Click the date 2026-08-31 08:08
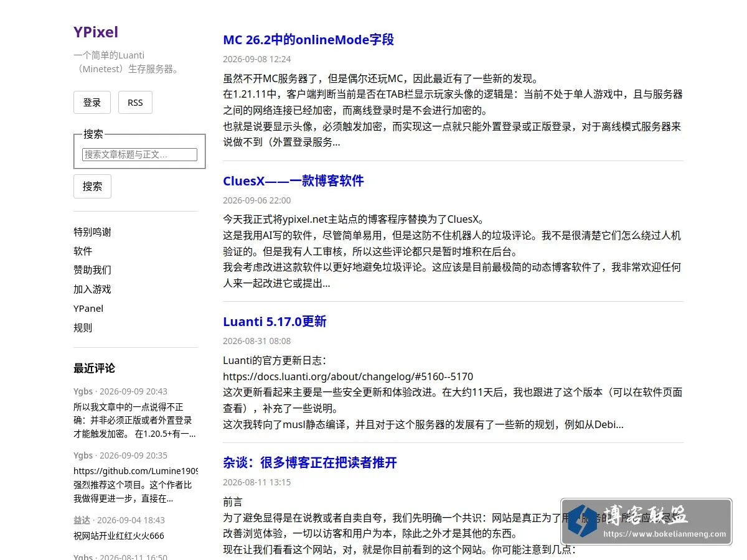Viewport: 747px width, 560px height. (256, 341)
